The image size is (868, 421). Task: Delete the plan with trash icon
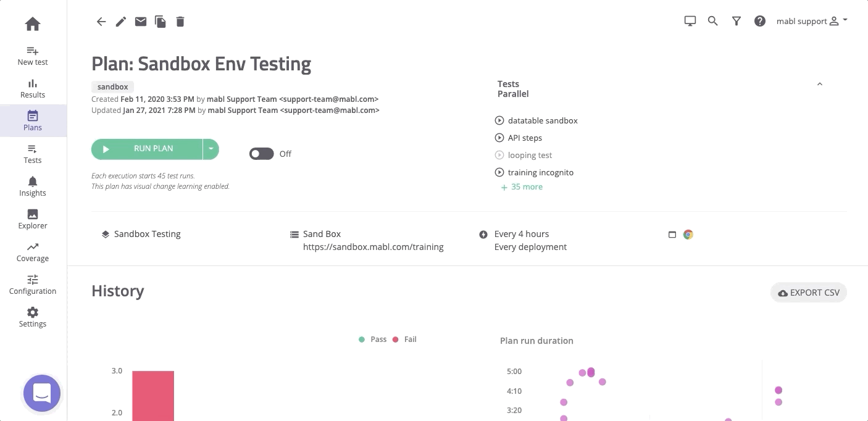(180, 22)
